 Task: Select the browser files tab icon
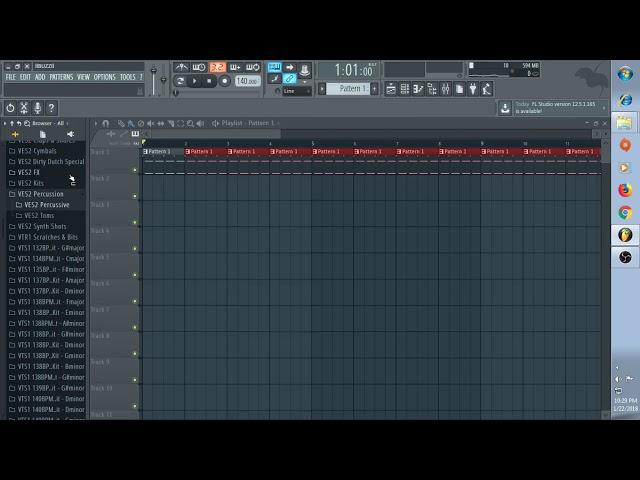click(x=42, y=134)
